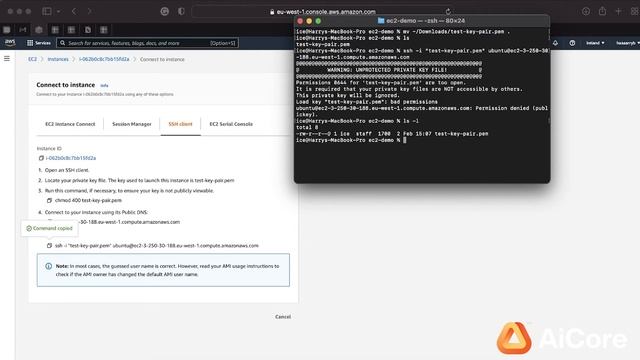
Task: Switch to EC2 Serial Console tab
Action: 231,124
